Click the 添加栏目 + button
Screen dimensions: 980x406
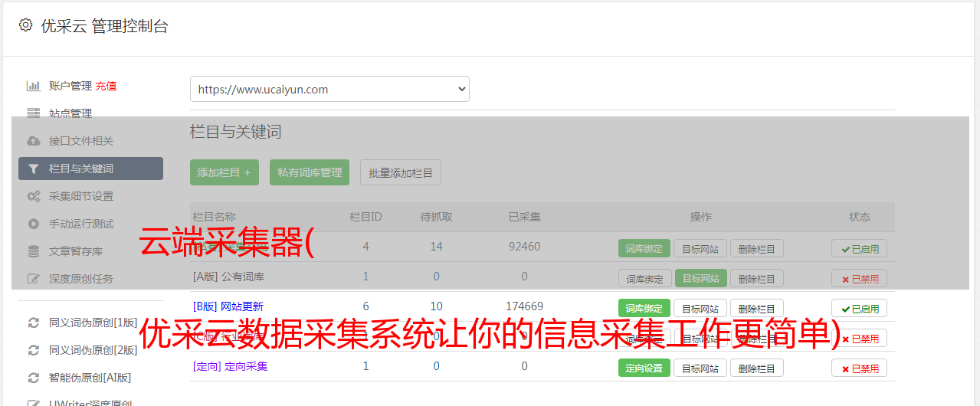pos(225,172)
